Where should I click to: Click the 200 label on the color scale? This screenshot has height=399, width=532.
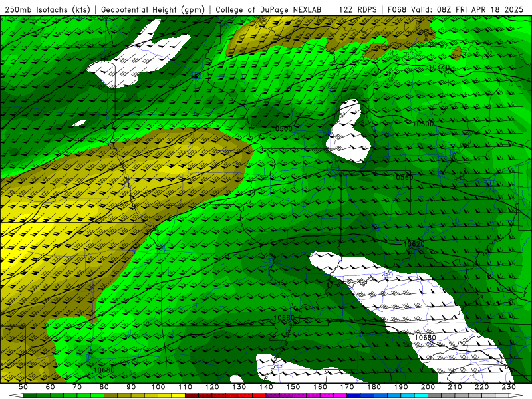pyautogui.click(x=428, y=387)
